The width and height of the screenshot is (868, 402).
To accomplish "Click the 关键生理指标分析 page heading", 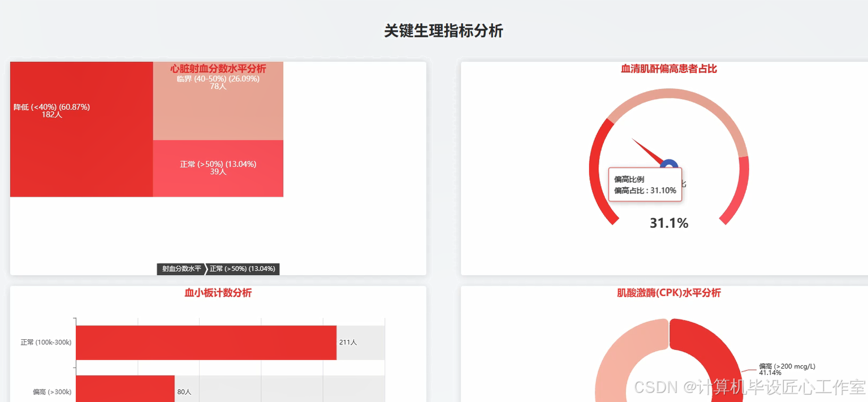I will (443, 31).
